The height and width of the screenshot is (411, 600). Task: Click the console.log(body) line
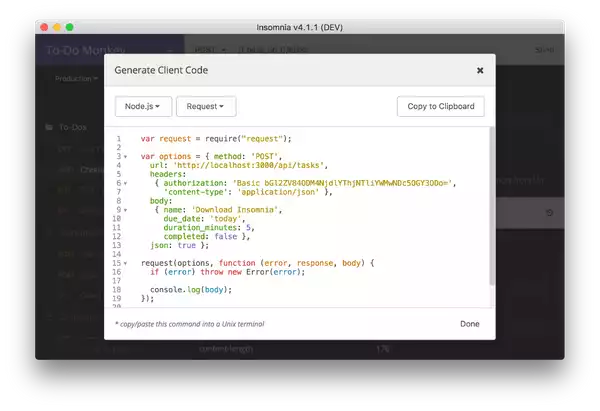pos(191,290)
